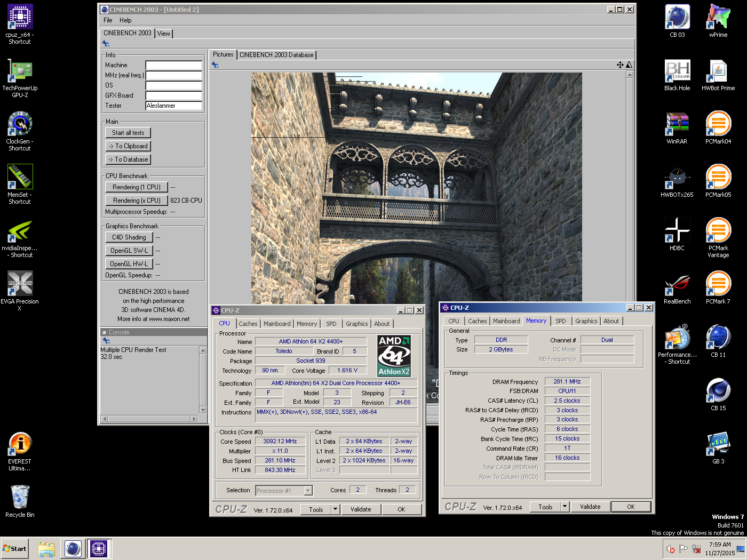Open Windows Explorer from the taskbar
This screenshot has width=747, height=560.
click(46, 549)
